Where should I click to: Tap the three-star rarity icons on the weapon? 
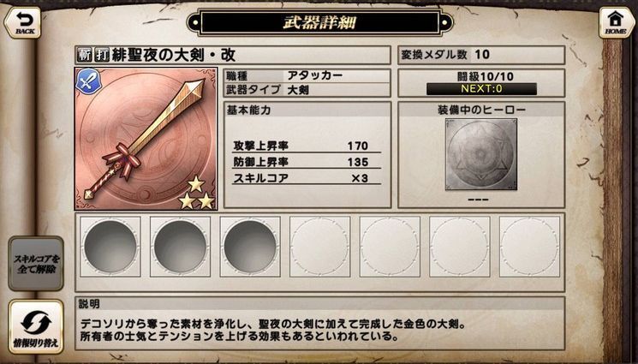click(197, 194)
